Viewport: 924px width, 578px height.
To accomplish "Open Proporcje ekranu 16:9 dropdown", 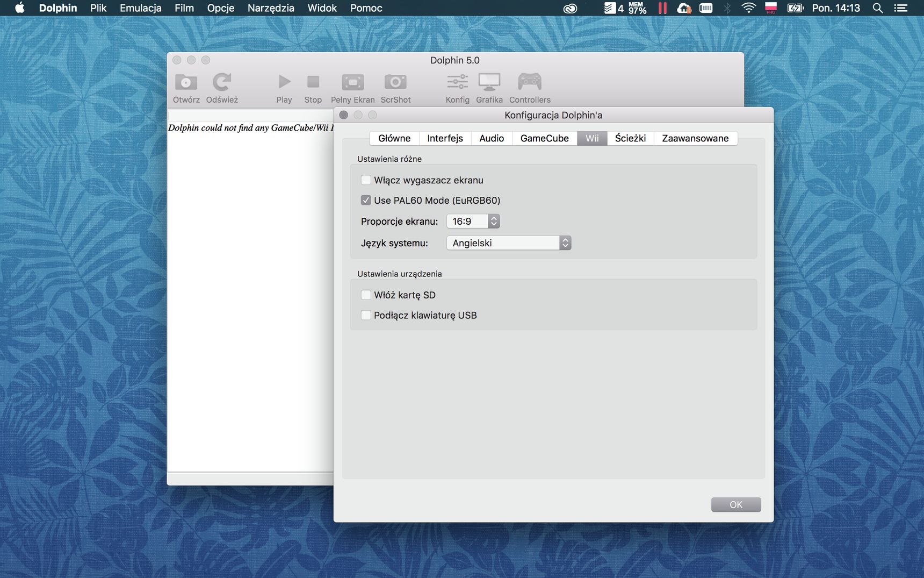I will coord(473,221).
